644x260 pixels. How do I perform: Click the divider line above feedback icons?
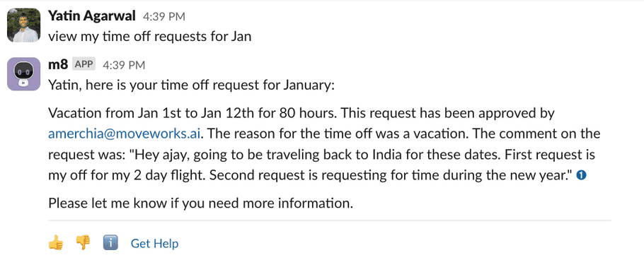click(329, 220)
